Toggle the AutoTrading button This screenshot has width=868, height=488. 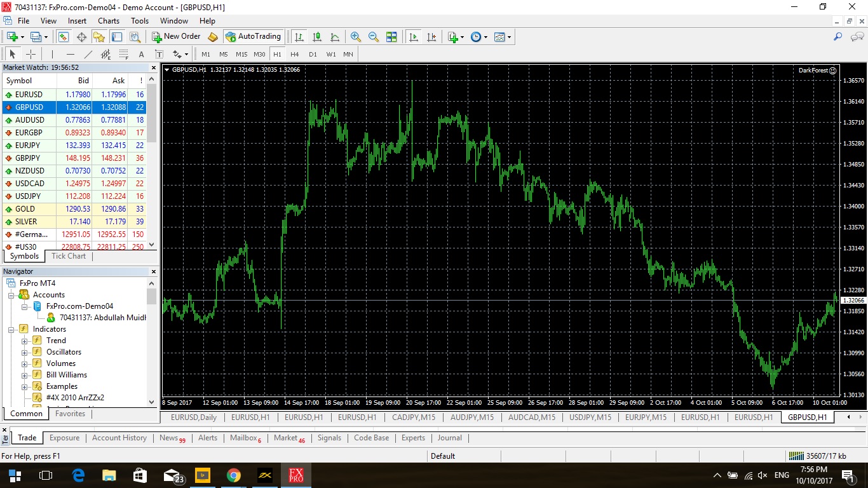tap(253, 37)
